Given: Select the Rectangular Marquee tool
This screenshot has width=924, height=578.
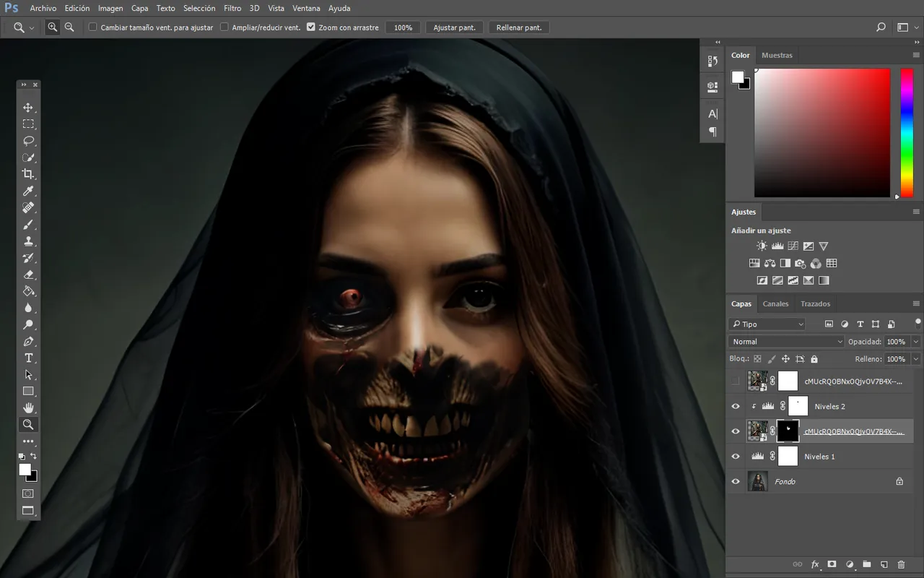Looking at the screenshot, I should pos(28,124).
